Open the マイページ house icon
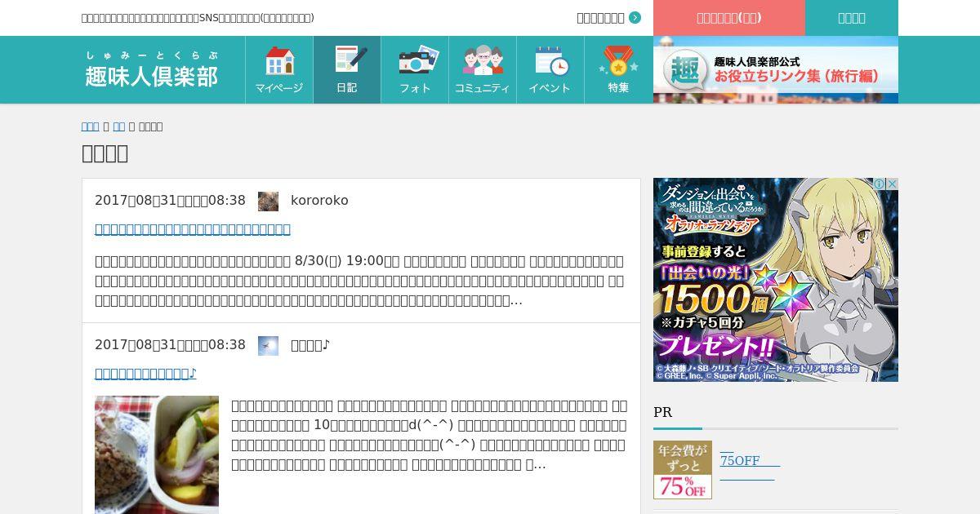The width and height of the screenshot is (980, 514). tap(279, 69)
